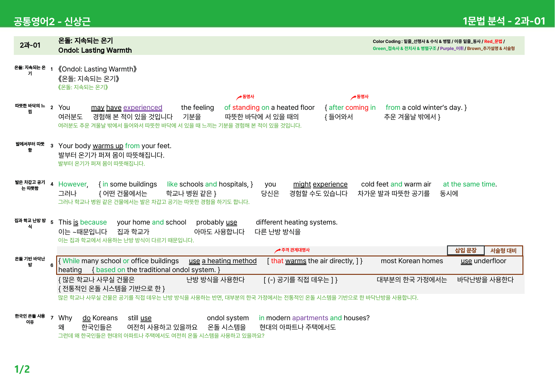
Task: Click the sentence number 7
Action: (x=52, y=318)
